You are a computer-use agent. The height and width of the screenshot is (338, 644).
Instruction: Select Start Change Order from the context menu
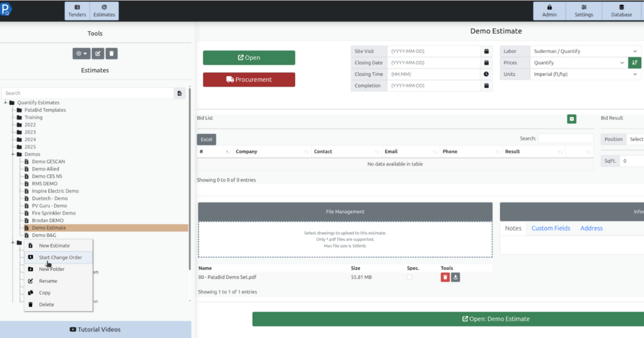pyautogui.click(x=59, y=258)
